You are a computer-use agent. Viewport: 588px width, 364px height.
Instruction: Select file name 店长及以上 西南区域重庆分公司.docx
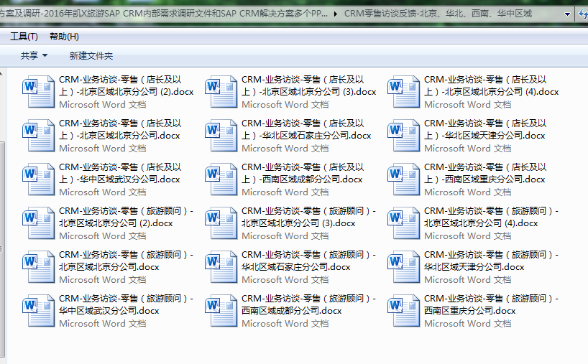pos(485,173)
